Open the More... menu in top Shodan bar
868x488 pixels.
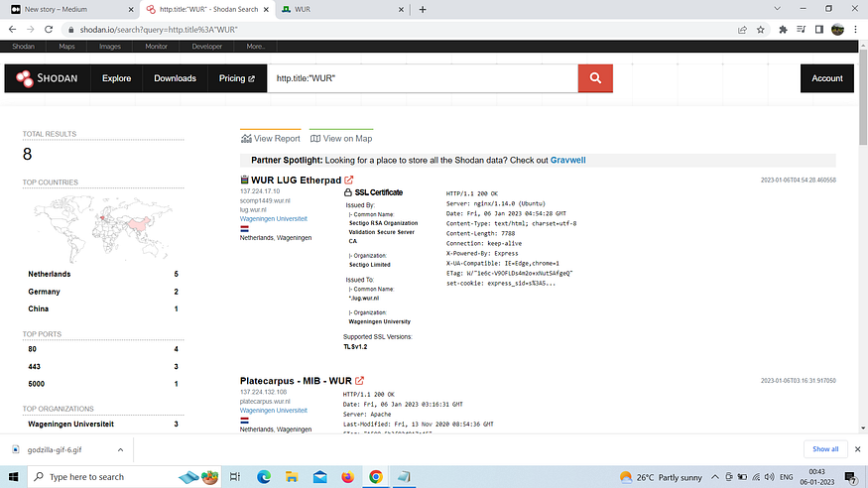pyautogui.click(x=256, y=47)
